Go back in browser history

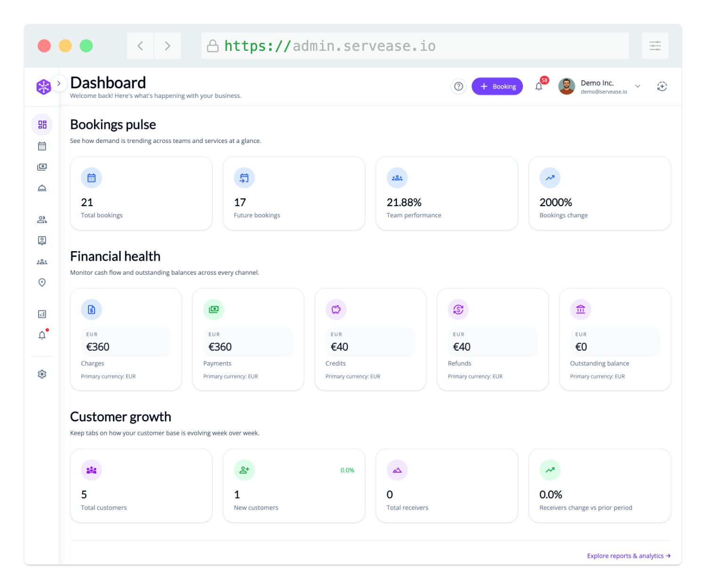point(140,46)
